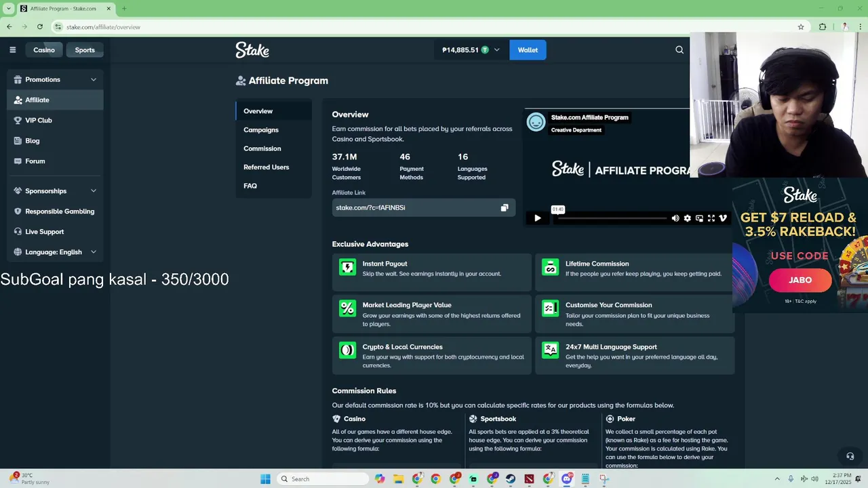The image size is (868, 488).
Task: Select the Overview affiliate tab
Action: pyautogui.click(x=274, y=111)
